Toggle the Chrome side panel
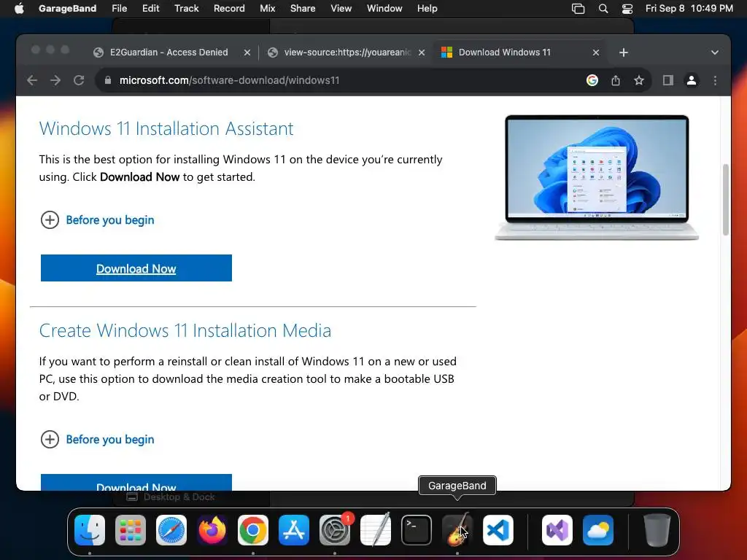 [668, 80]
